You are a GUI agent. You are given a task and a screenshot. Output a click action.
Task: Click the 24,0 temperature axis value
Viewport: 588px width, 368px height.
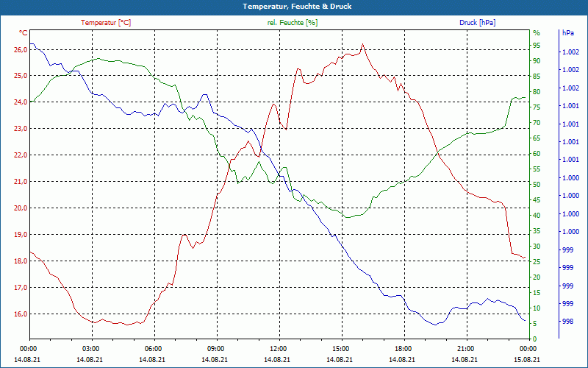(21, 102)
